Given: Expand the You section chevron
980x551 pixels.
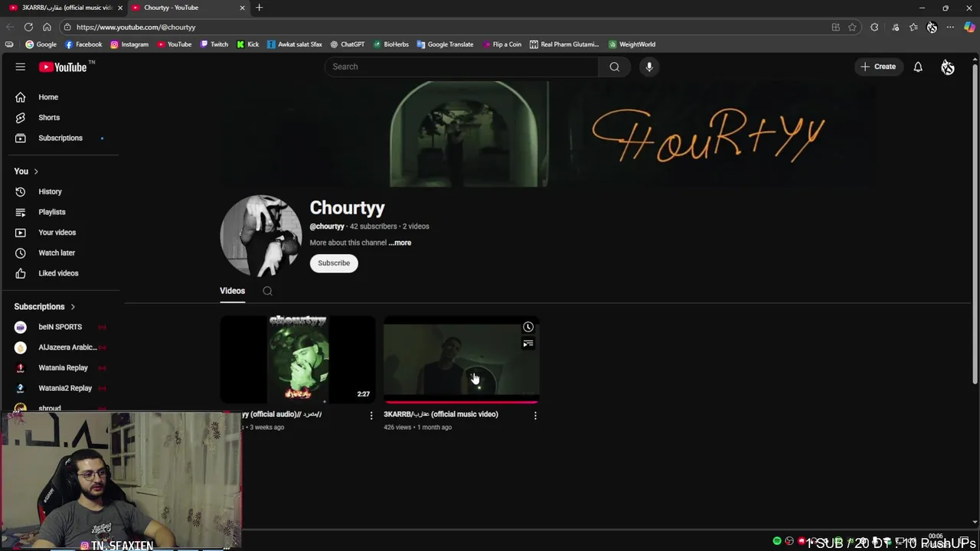Looking at the screenshot, I should pos(36,171).
